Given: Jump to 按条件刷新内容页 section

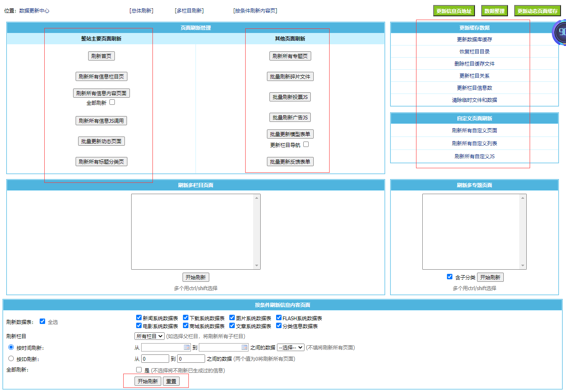Looking at the screenshot, I should tap(255, 11).
